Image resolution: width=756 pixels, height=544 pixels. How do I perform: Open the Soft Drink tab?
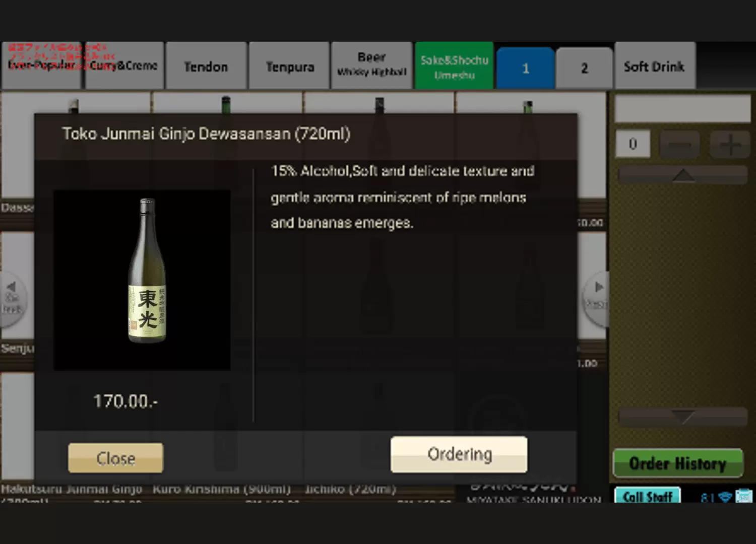pyautogui.click(x=655, y=66)
